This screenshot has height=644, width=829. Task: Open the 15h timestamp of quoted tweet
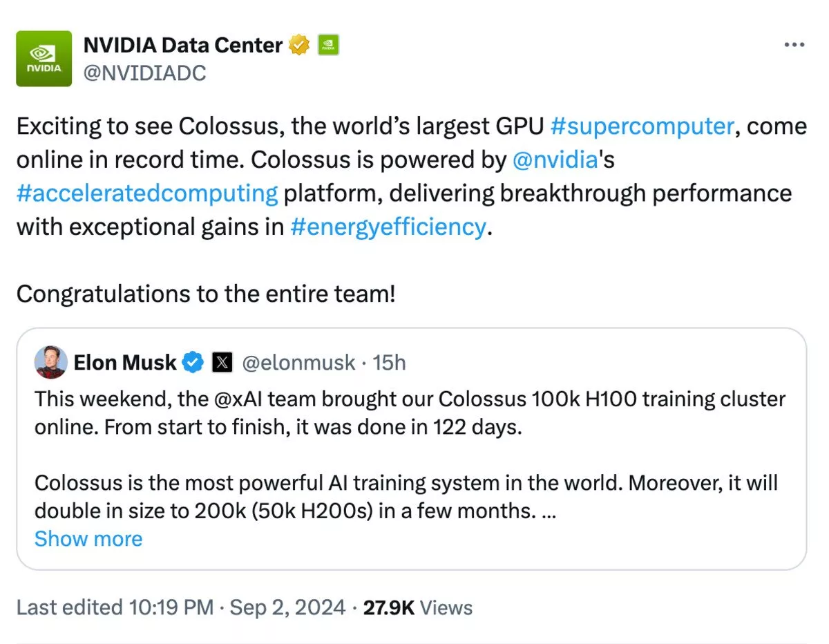tap(390, 362)
